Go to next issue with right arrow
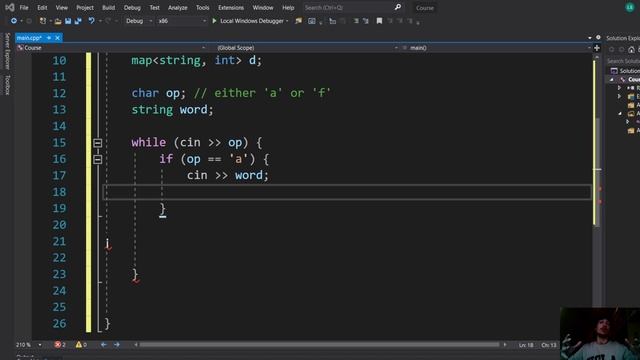The width and height of the screenshot is (640, 360). tap(117, 345)
